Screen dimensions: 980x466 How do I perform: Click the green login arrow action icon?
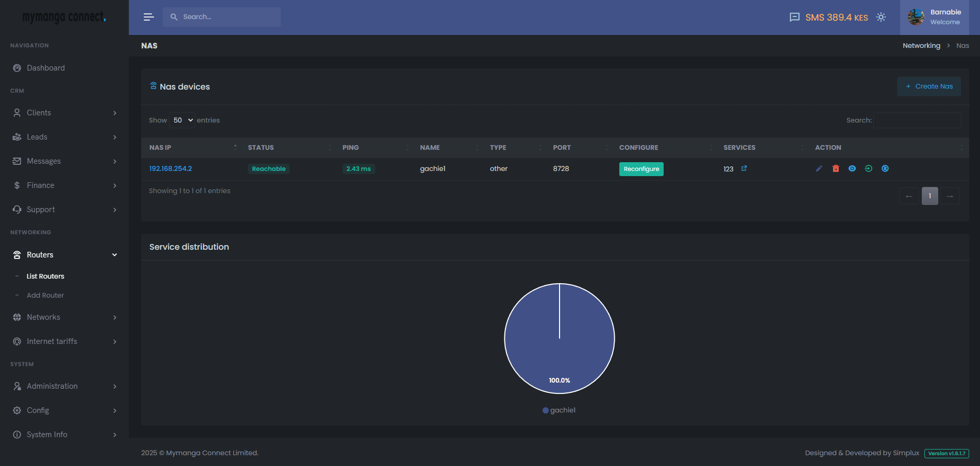[869, 169]
